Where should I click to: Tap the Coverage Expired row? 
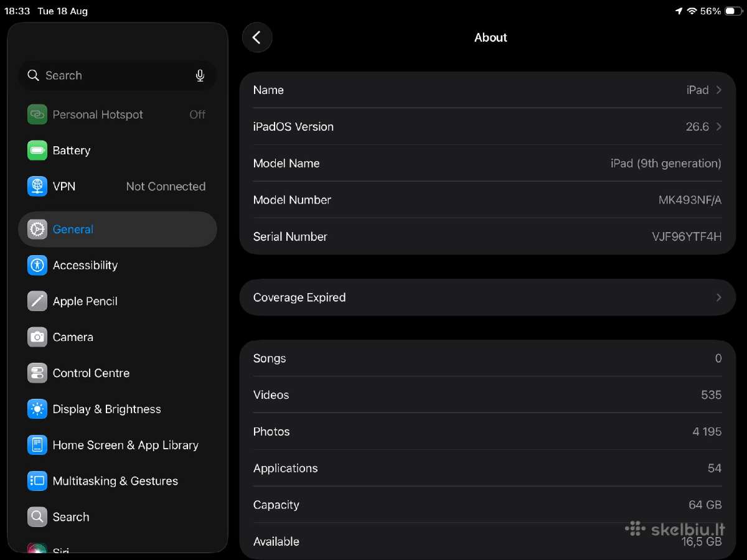[487, 297]
